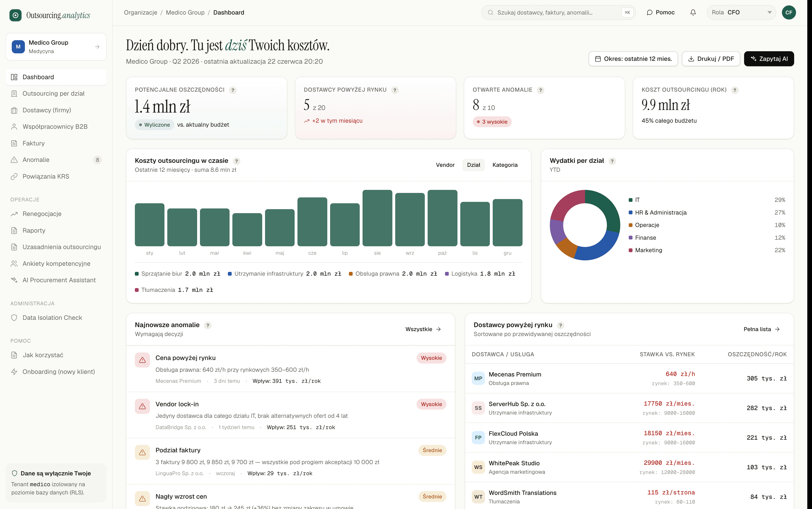The width and height of the screenshot is (812, 509).
Task: Click help icon next to Dostawcy powyżej rynku card
Action: coord(395,90)
